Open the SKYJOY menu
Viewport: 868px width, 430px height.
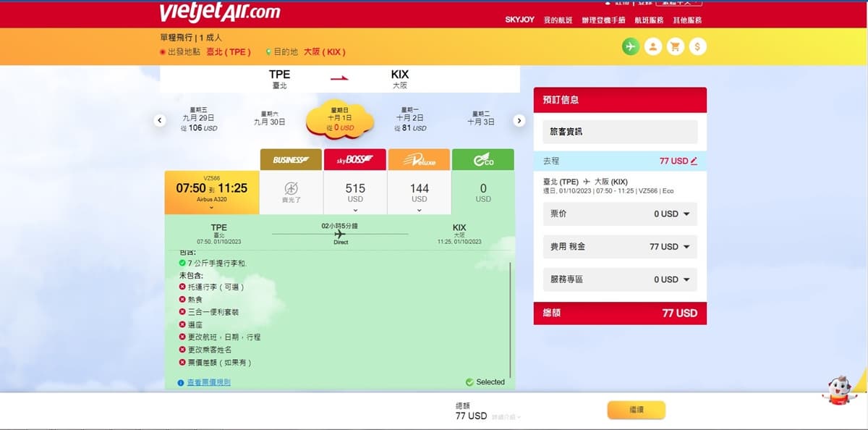(x=519, y=20)
